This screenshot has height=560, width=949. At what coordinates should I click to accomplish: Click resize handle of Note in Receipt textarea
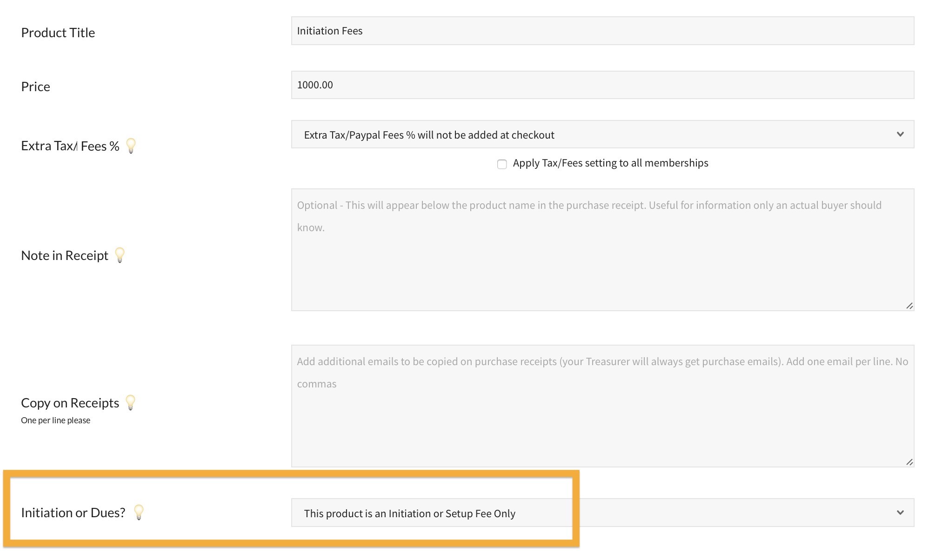[x=909, y=306]
